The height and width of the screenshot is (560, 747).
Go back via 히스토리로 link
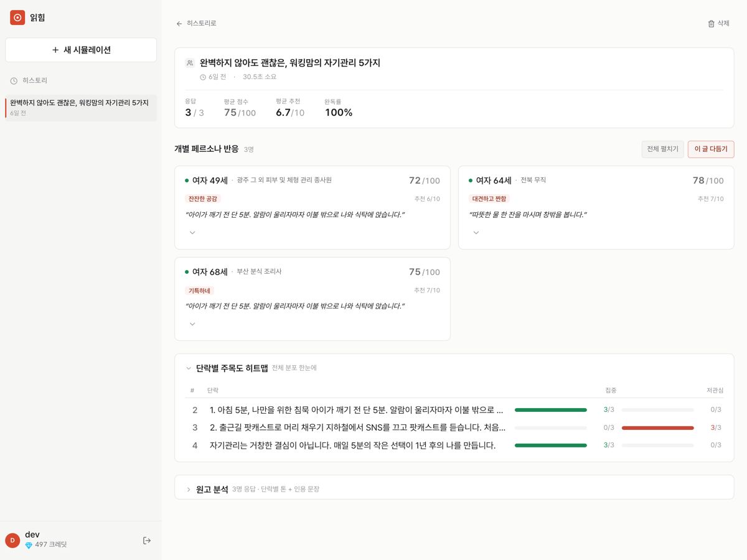click(x=196, y=24)
